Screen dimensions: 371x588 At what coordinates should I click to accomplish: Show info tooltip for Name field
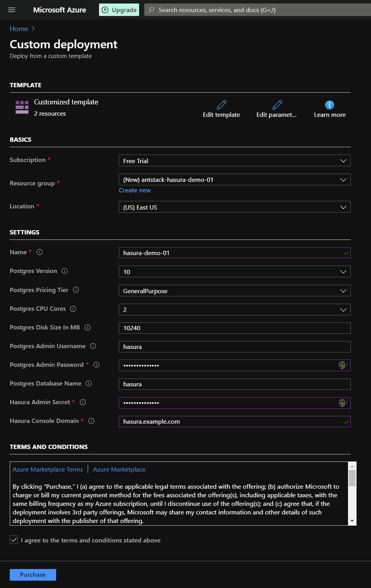[x=39, y=252]
